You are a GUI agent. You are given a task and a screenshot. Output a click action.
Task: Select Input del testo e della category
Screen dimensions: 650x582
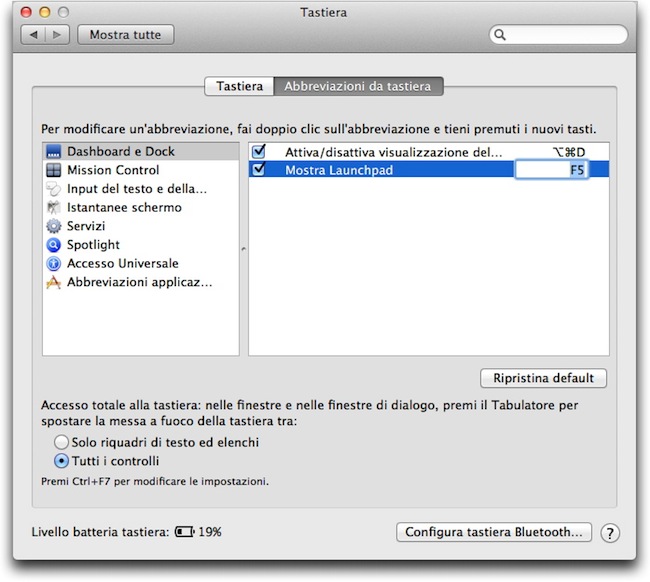(x=141, y=189)
